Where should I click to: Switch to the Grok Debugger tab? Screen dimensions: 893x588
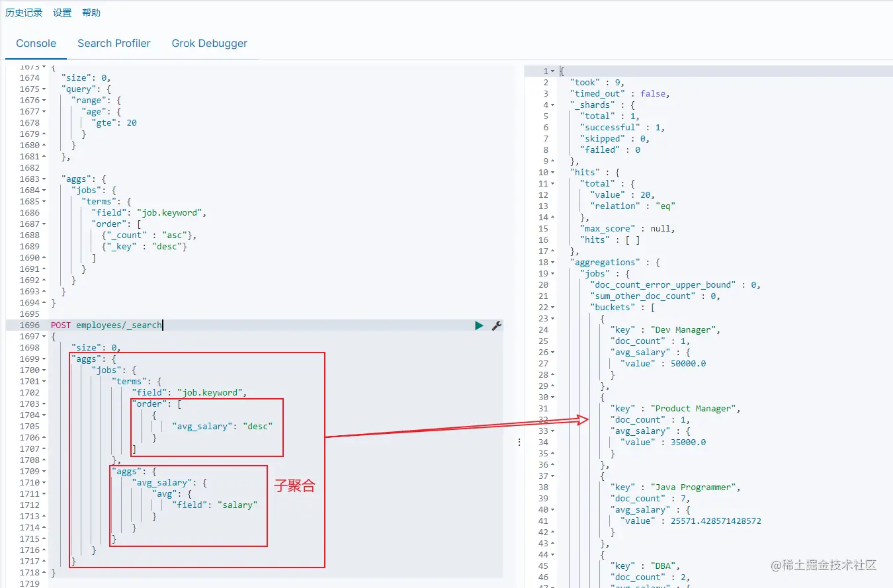(210, 44)
